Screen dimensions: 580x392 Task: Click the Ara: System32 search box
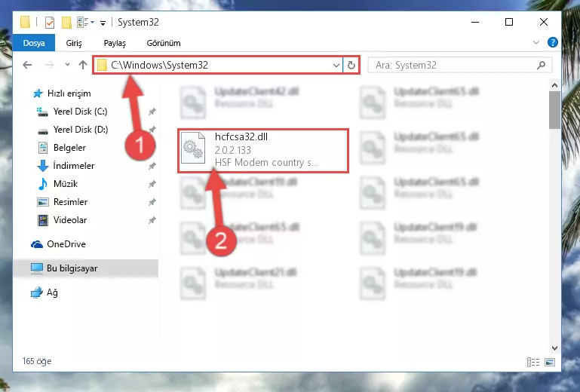pyautogui.click(x=459, y=66)
